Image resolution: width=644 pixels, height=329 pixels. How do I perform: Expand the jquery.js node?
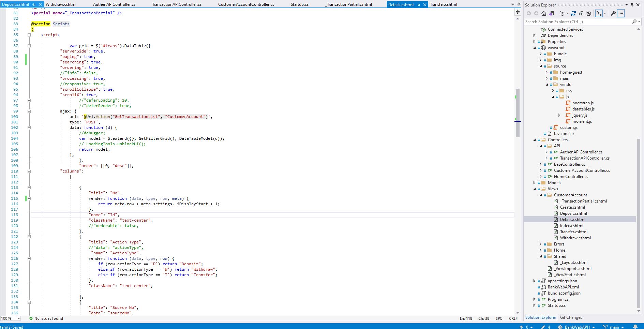tap(559, 115)
